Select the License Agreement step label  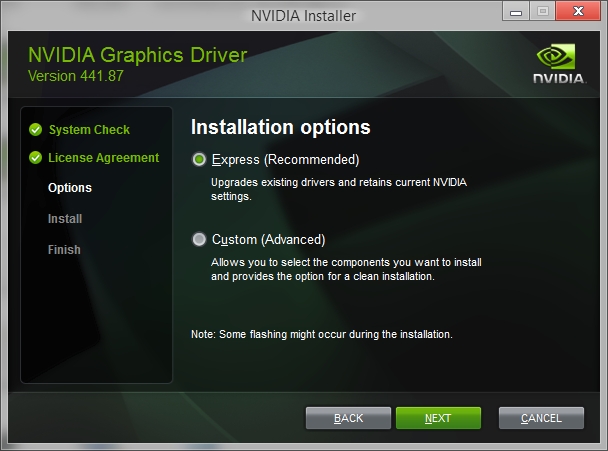[104, 158]
